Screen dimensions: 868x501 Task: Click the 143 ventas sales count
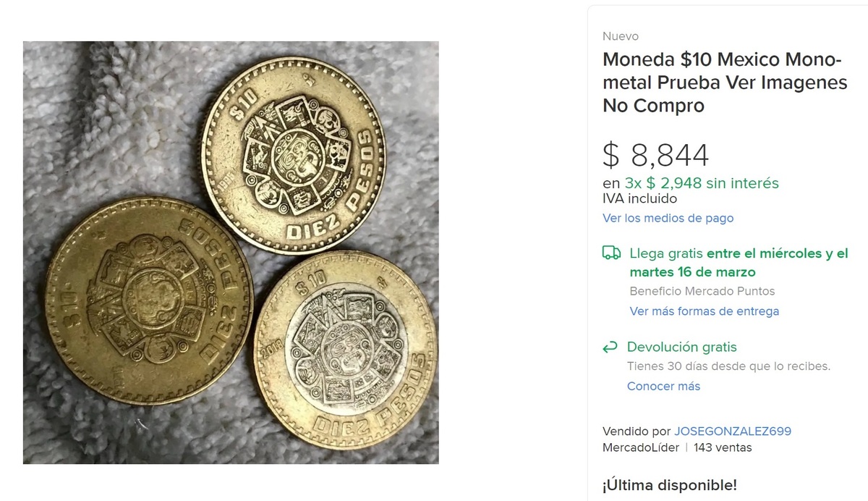[722, 447]
